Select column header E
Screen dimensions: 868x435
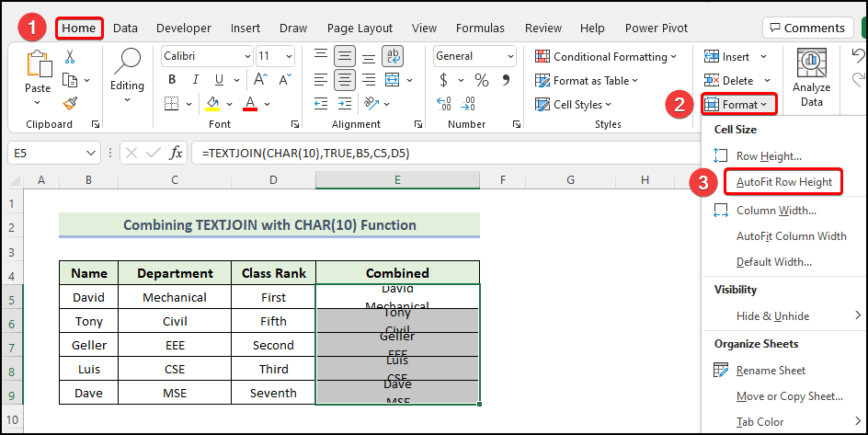point(397,179)
